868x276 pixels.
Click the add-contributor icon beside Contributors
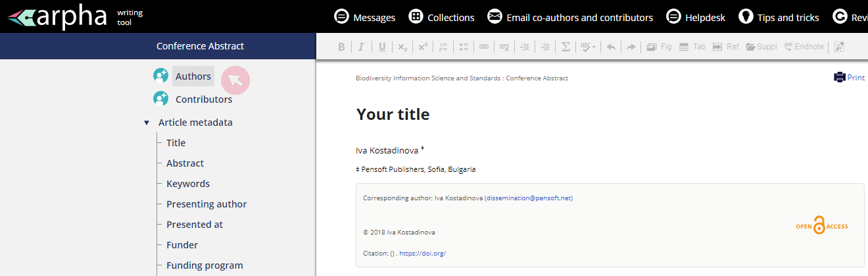(160, 99)
